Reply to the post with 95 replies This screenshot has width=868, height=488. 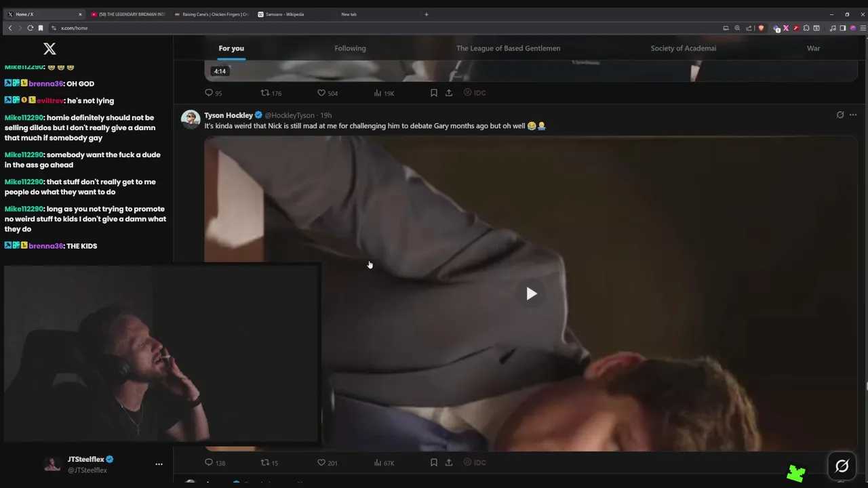coord(213,93)
